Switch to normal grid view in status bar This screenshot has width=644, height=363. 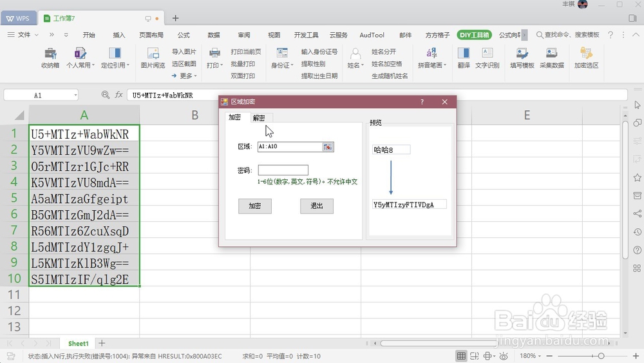point(461,356)
